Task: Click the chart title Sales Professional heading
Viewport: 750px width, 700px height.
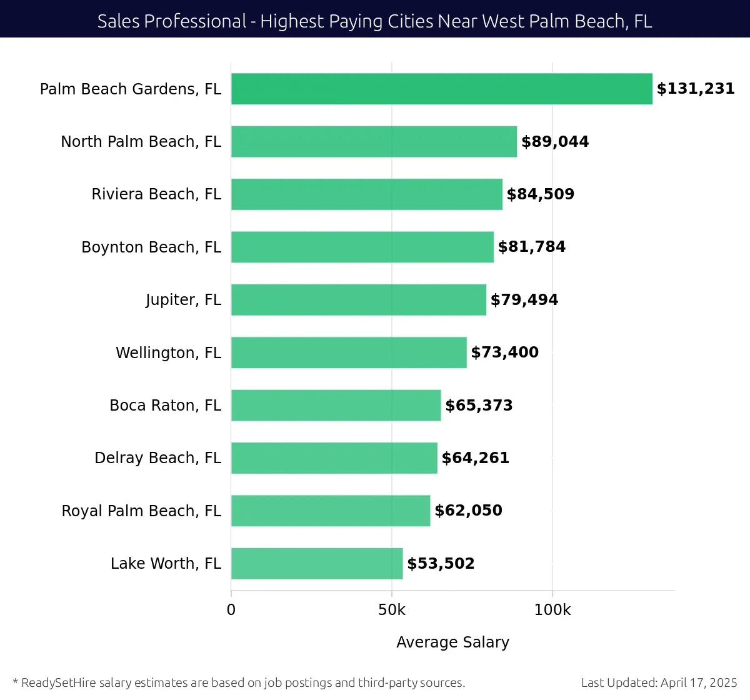Action: coord(375,21)
